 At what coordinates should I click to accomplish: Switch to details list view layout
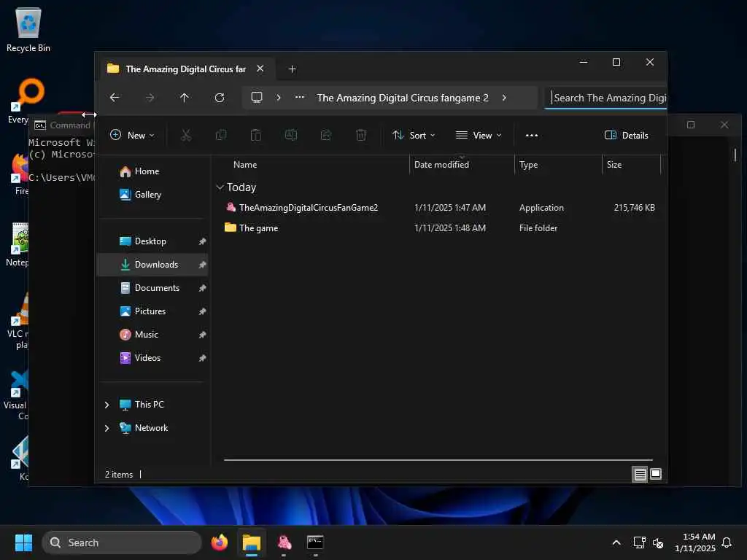click(640, 474)
